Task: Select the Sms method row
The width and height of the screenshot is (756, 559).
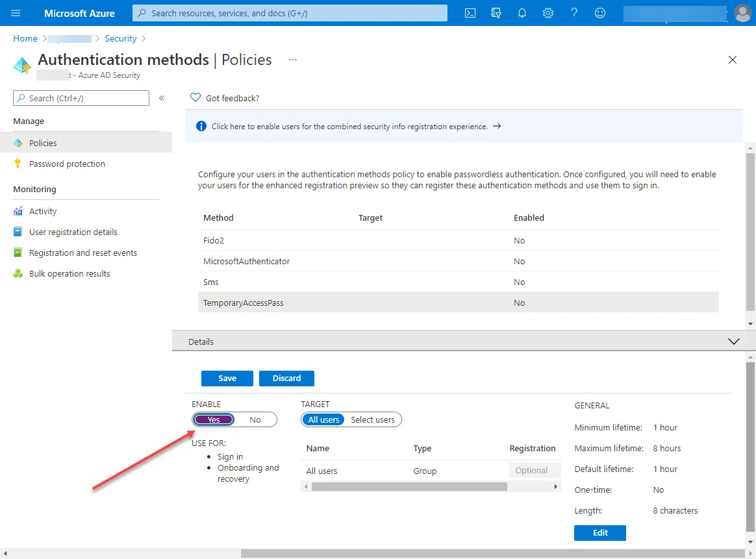Action: point(458,282)
